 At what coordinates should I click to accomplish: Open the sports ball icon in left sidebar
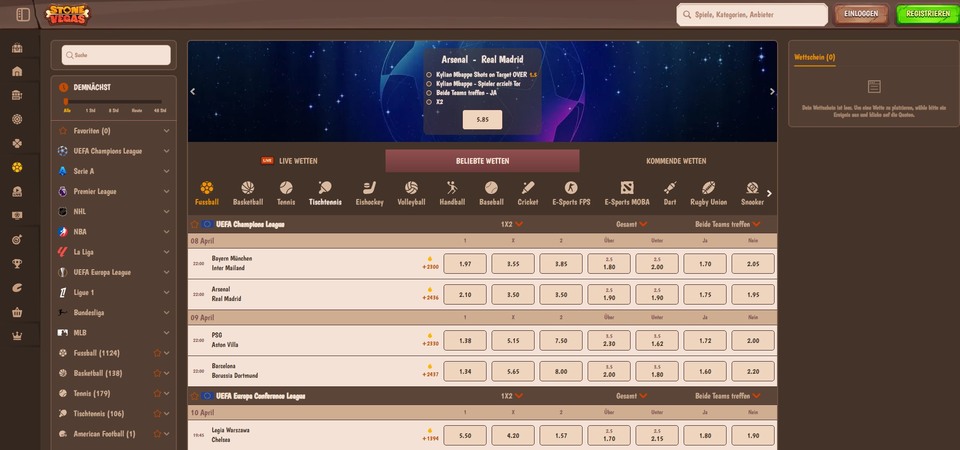tap(17, 167)
